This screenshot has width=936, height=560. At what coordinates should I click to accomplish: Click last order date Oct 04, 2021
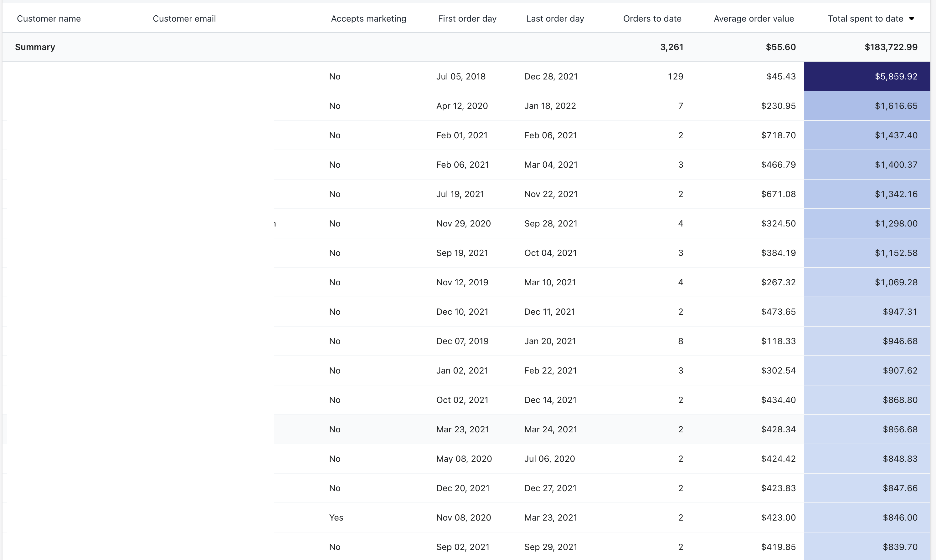[x=550, y=253]
